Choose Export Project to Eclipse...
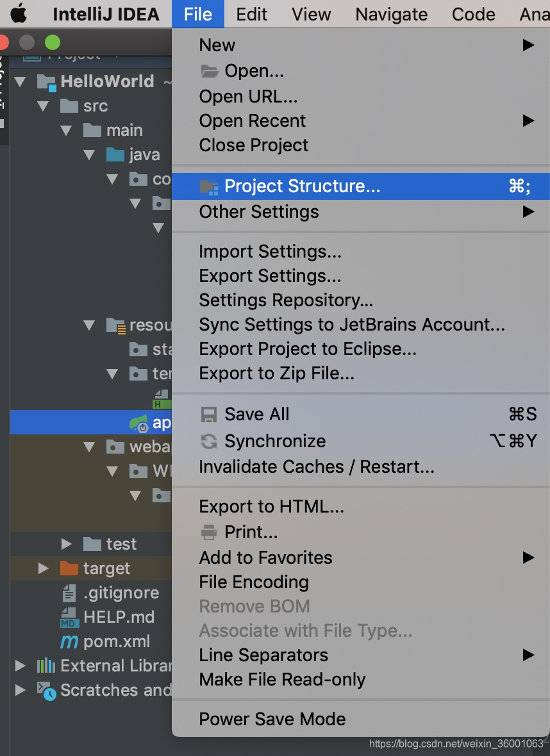550x756 pixels. point(361,349)
